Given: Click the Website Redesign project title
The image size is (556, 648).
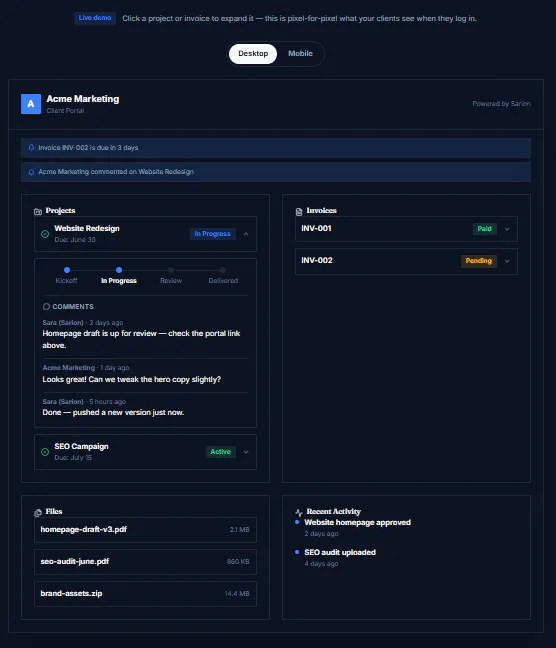Looking at the screenshot, I should click(87, 229).
